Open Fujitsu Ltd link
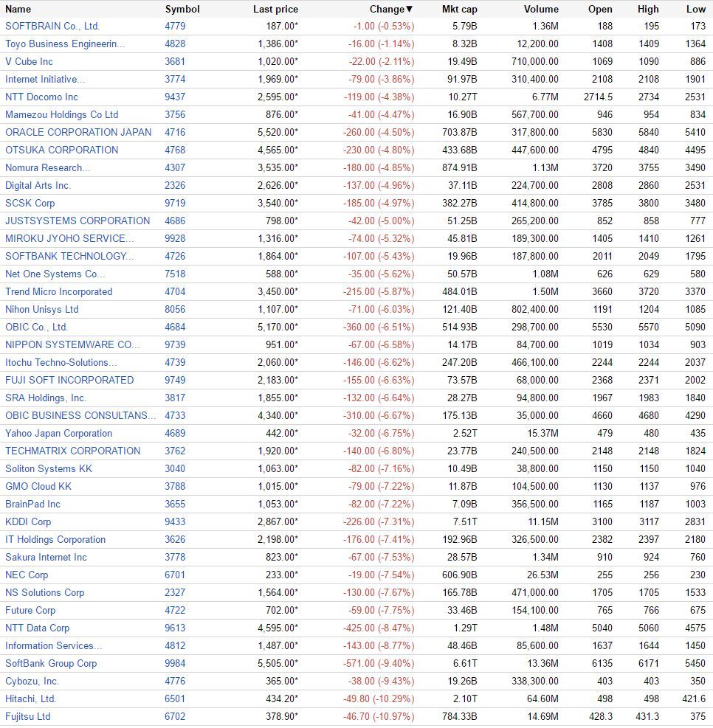Screen dimensions: 713x728 (27, 716)
